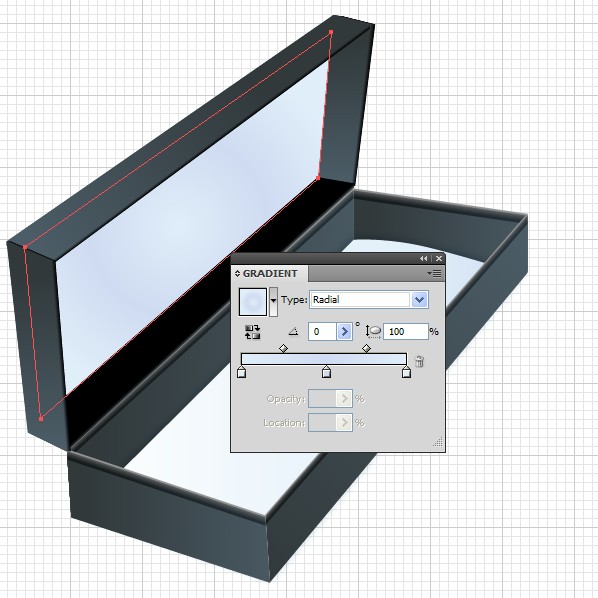The height and width of the screenshot is (598, 598).
Task: Click the right midpoint diamond marker
Action: [367, 348]
